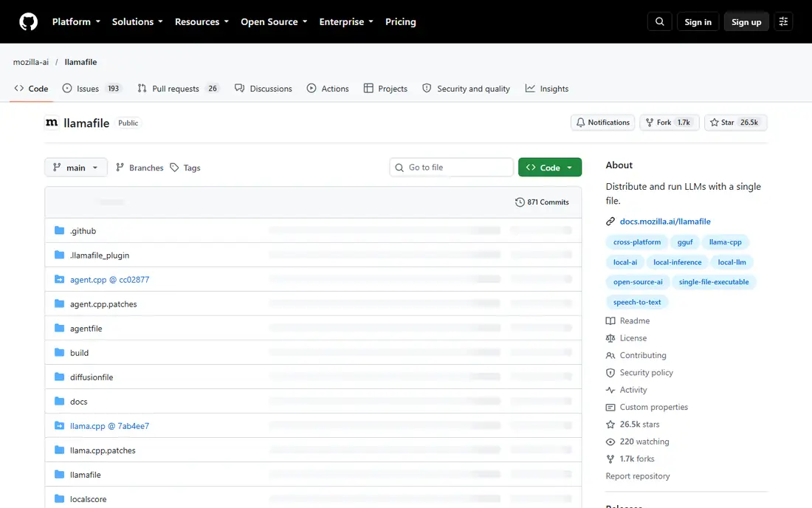Click the agent.cpp submodule folder icon
812x508 pixels.
click(x=60, y=279)
